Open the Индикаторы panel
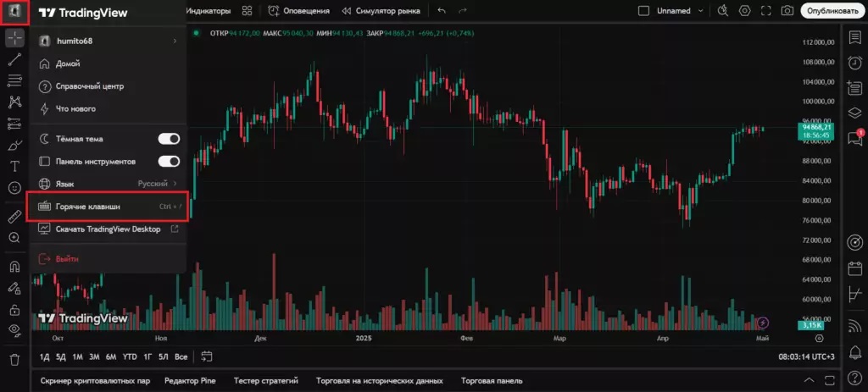868x392 pixels. [209, 11]
